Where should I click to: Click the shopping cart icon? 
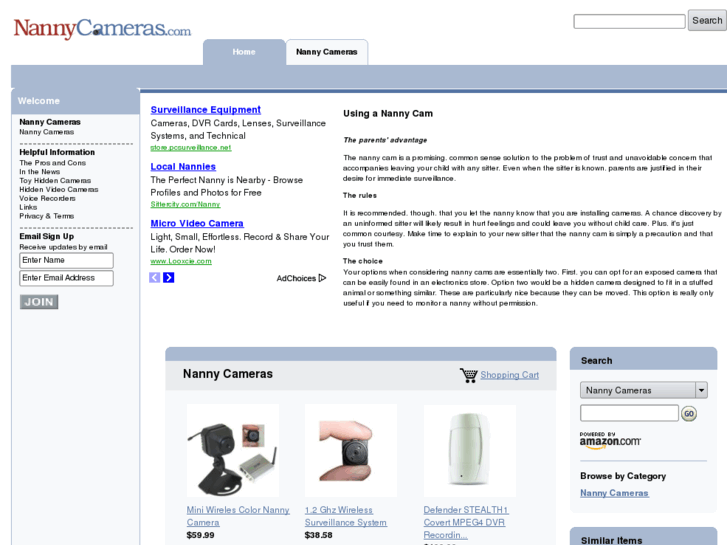(469, 375)
